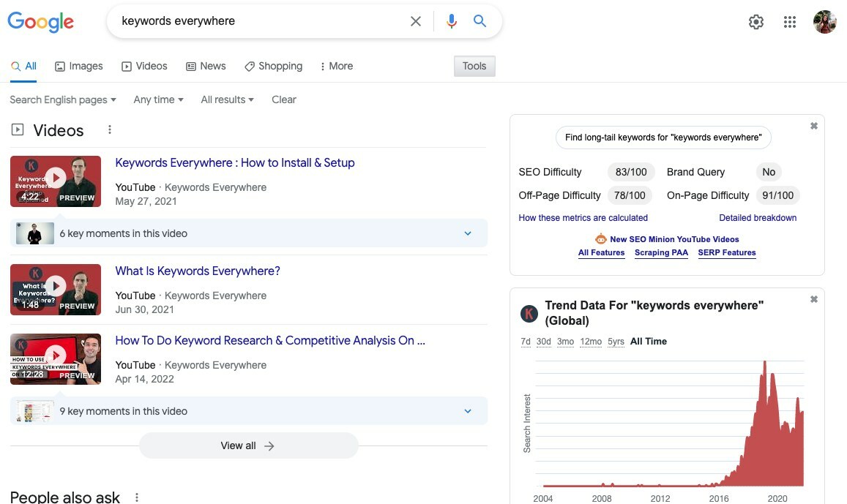
Task: Close the Trend Data panel
Action: coord(813,299)
